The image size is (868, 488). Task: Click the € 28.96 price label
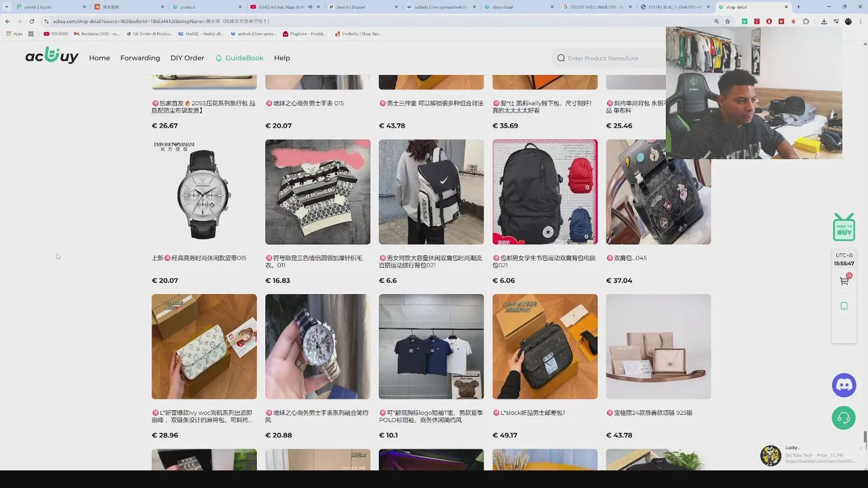[x=165, y=435]
